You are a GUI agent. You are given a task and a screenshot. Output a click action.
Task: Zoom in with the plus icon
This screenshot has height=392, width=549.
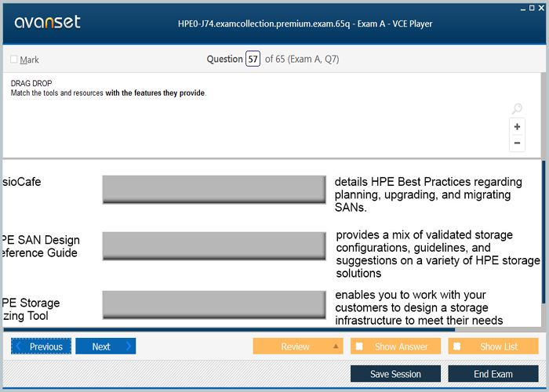[x=517, y=127]
